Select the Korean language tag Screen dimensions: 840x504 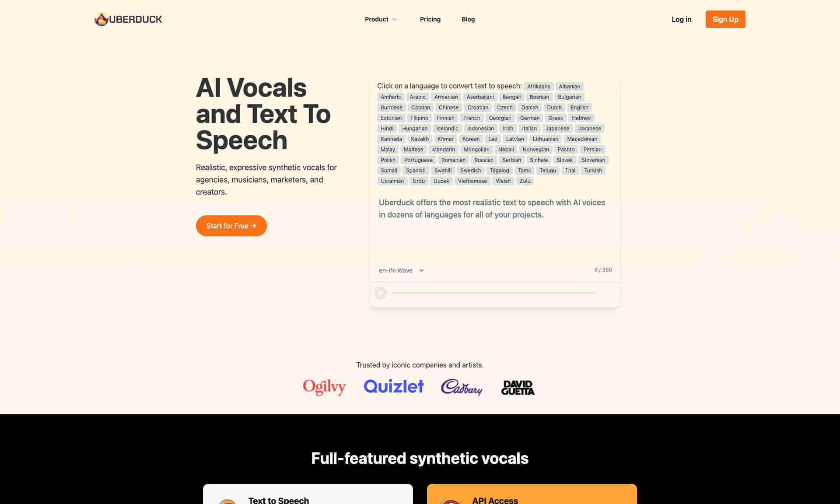click(x=471, y=139)
